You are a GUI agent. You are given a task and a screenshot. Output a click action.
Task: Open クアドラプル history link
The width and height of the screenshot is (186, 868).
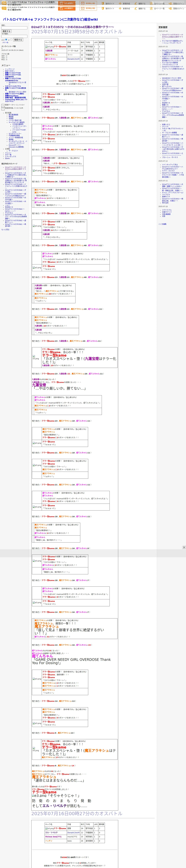[x=167, y=210]
